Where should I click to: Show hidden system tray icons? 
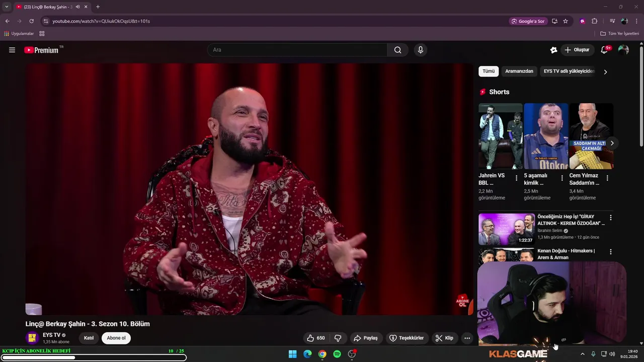(583, 354)
